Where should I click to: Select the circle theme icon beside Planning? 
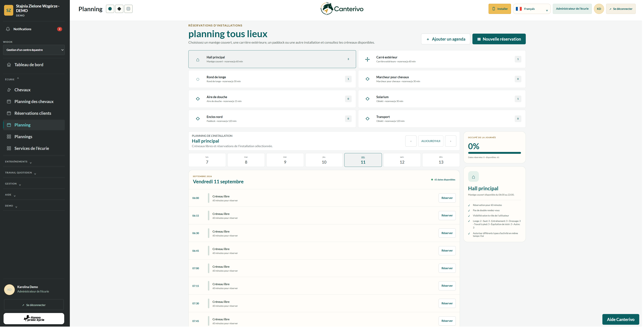point(110,9)
